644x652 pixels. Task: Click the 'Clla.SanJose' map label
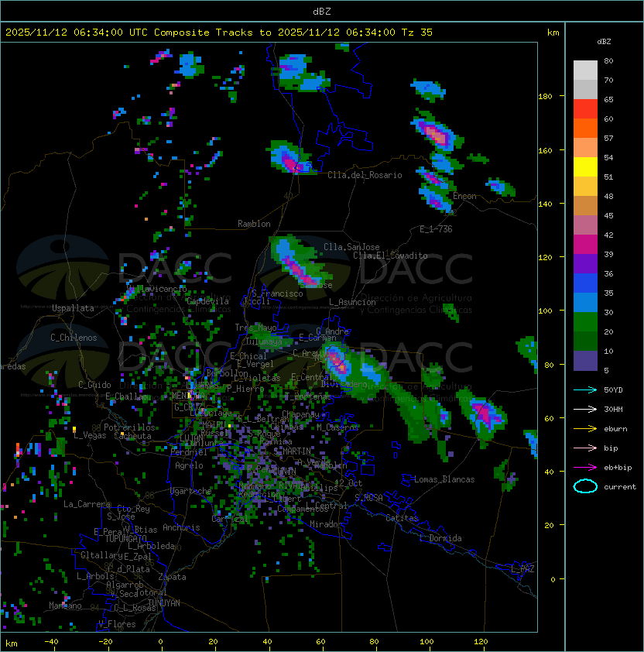tap(351, 246)
